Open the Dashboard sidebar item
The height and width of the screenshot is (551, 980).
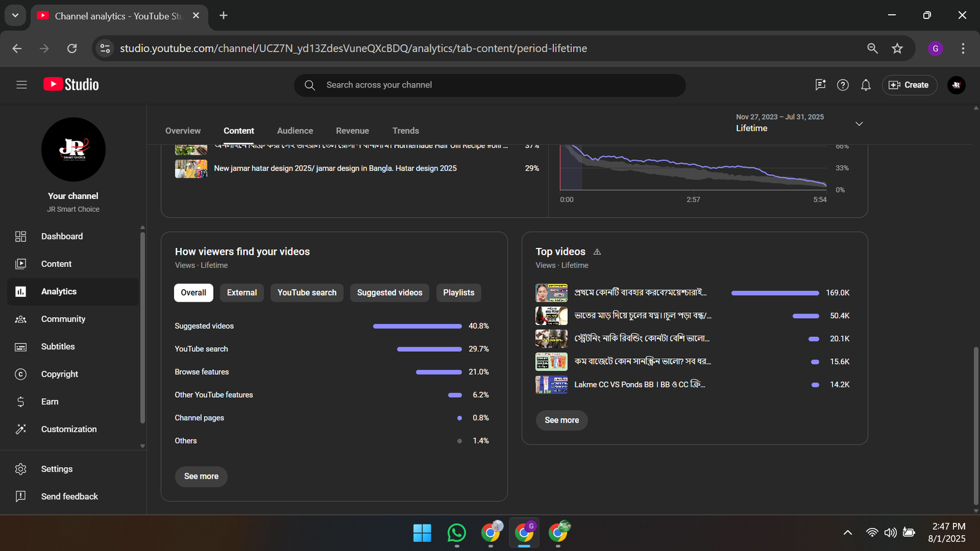tap(73, 236)
